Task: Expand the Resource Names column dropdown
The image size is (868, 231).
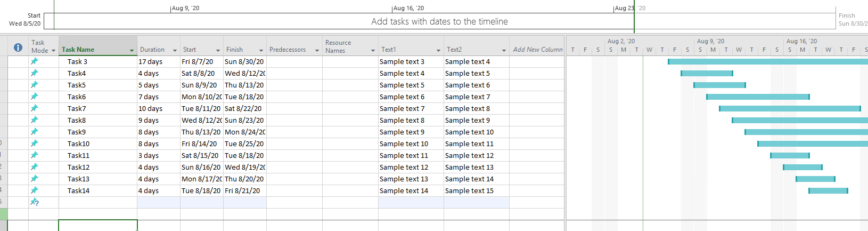Action: click(x=373, y=51)
